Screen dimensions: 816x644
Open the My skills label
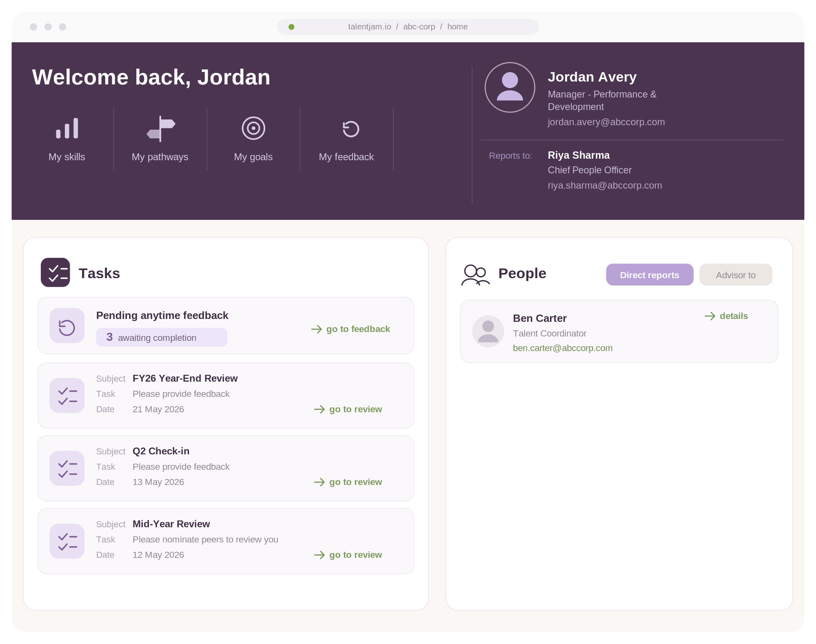[x=67, y=157]
